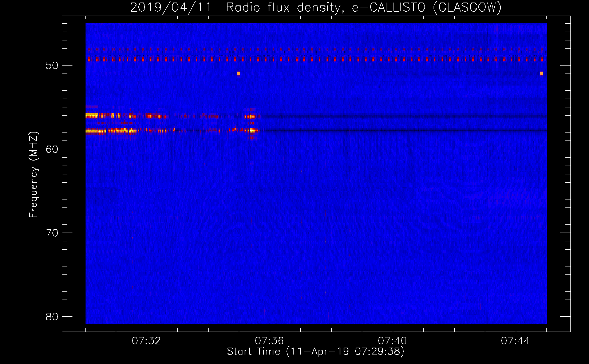589x364 pixels.
Task: Click the time tick label '07:40'
Action: [392, 341]
